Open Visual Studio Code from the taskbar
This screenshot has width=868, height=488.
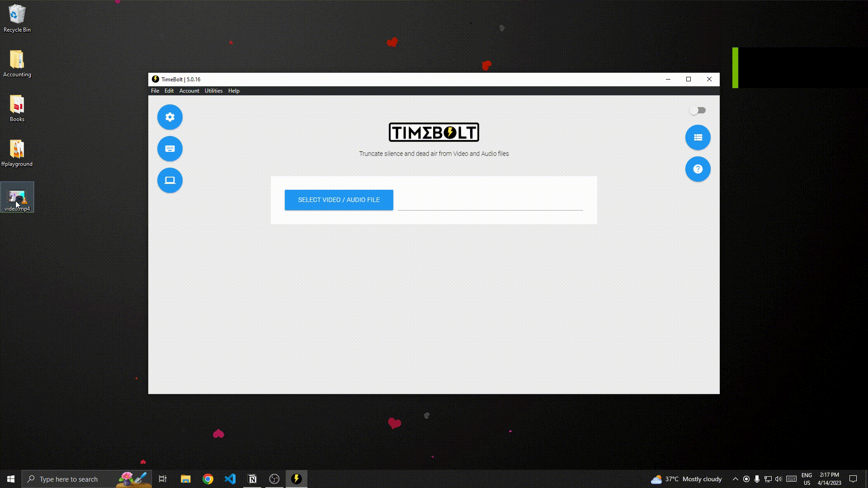click(230, 479)
